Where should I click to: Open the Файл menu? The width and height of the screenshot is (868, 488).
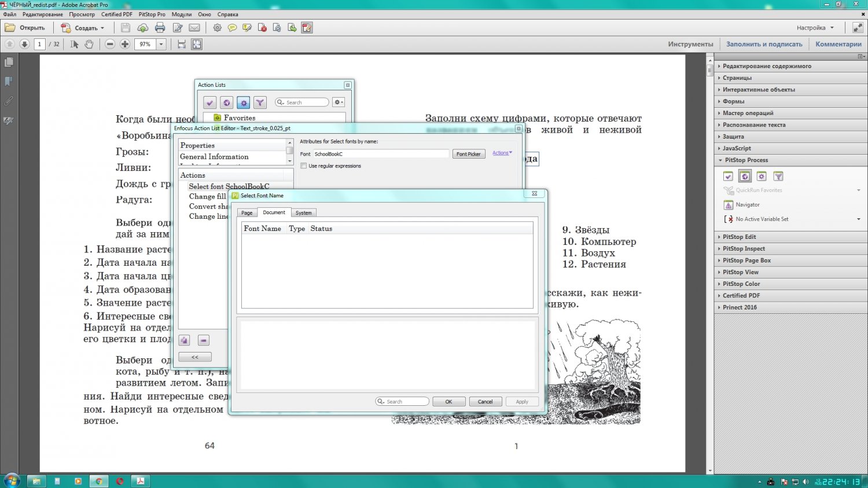10,14
